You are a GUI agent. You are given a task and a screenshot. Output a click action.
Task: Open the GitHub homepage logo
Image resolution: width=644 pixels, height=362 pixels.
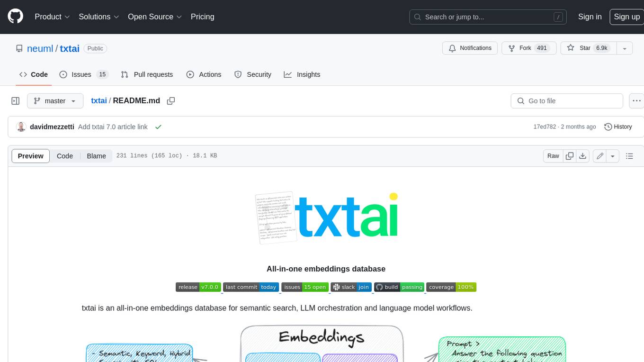click(15, 17)
